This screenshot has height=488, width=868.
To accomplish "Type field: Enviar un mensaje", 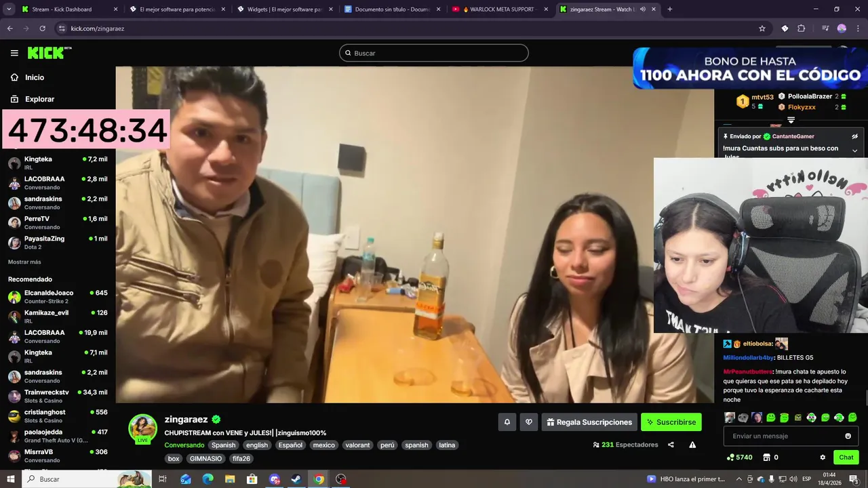I will point(783,436).
